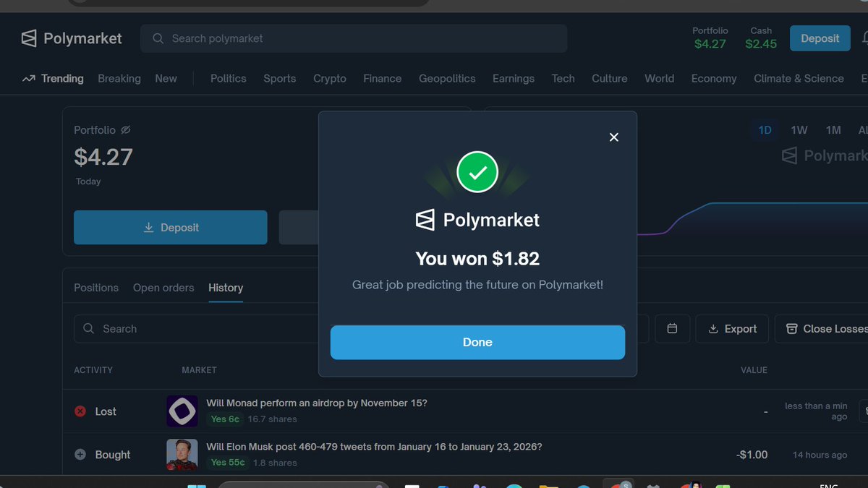This screenshot has height=488, width=868.
Task: Open Will Monad perform an airdrop market
Action: click(x=317, y=403)
